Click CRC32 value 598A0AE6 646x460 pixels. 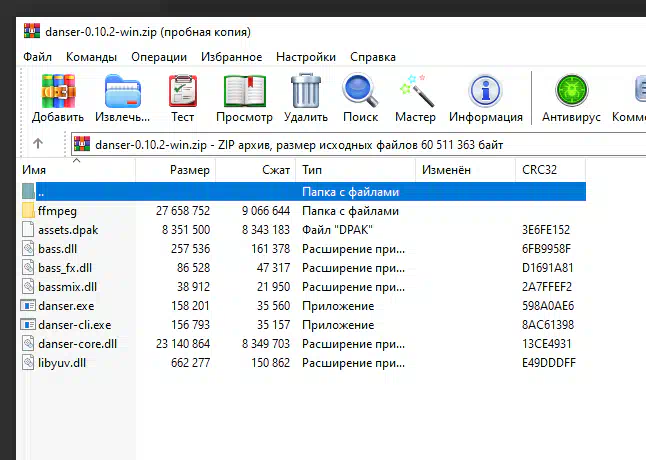point(548,306)
